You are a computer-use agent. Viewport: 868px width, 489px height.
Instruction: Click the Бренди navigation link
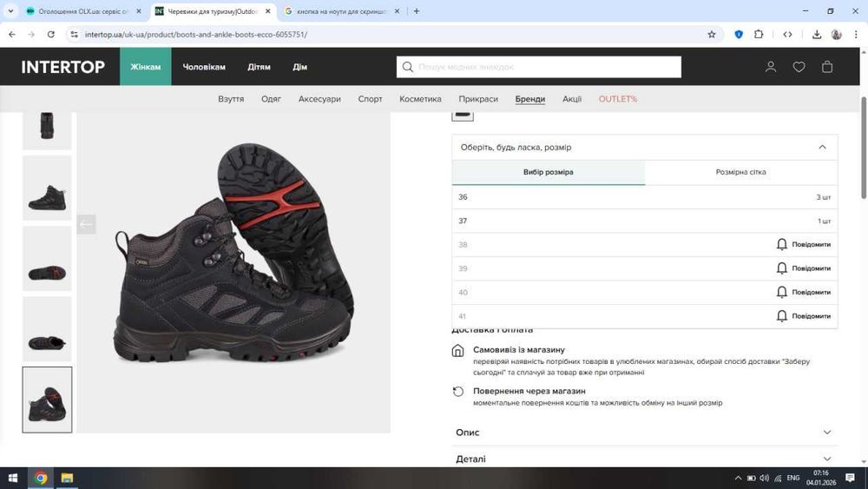point(529,99)
